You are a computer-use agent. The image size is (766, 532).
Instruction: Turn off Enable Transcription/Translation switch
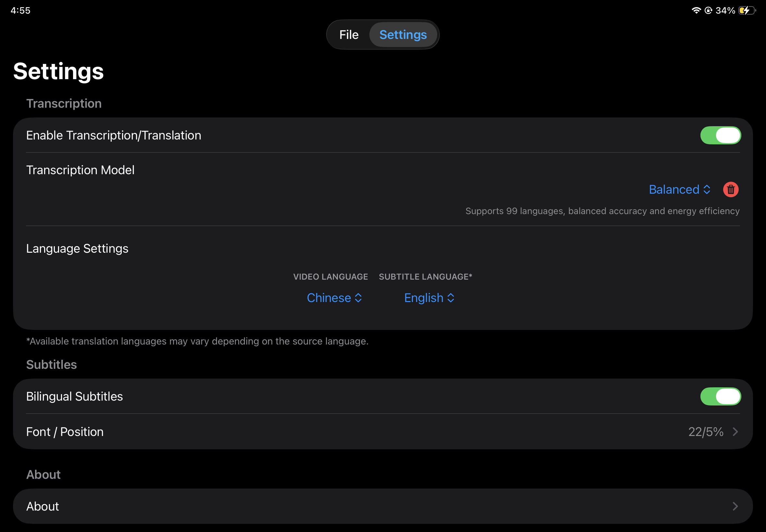coord(720,135)
